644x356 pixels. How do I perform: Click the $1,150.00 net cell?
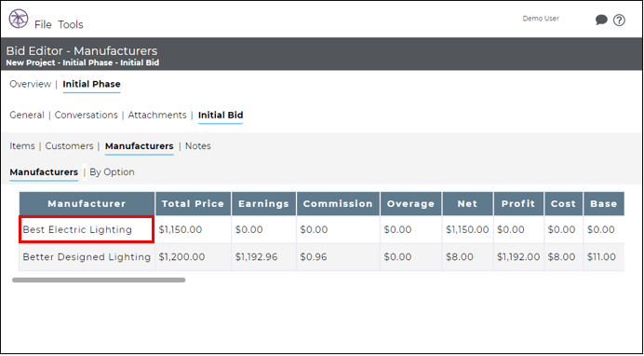[x=467, y=229]
